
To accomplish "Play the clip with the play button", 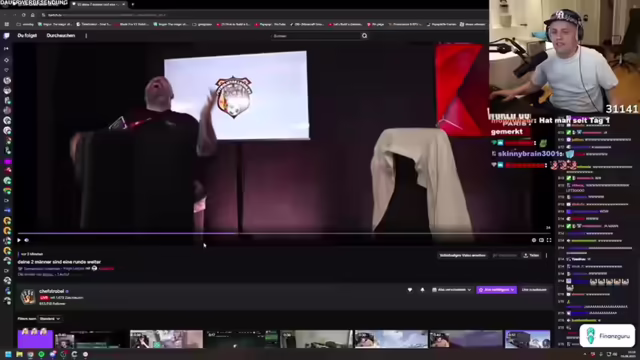I will point(19,240).
